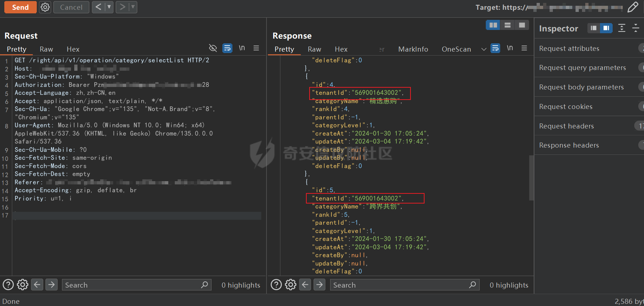644x306 pixels.
Task: Open the MarkInfo response tab
Action: click(413, 49)
